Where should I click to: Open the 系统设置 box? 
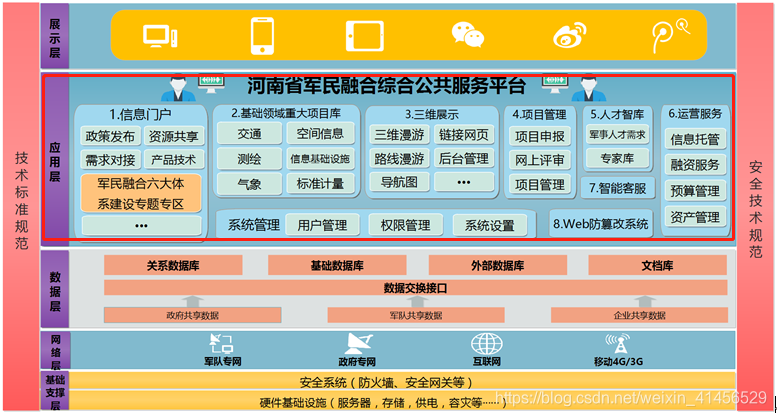pyautogui.click(x=490, y=225)
